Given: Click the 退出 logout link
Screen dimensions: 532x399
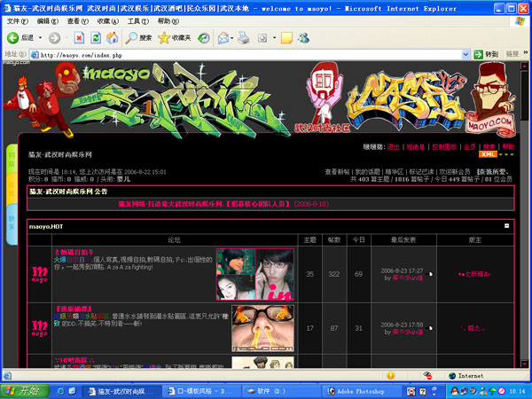Looking at the screenshot, I should 394,147.
